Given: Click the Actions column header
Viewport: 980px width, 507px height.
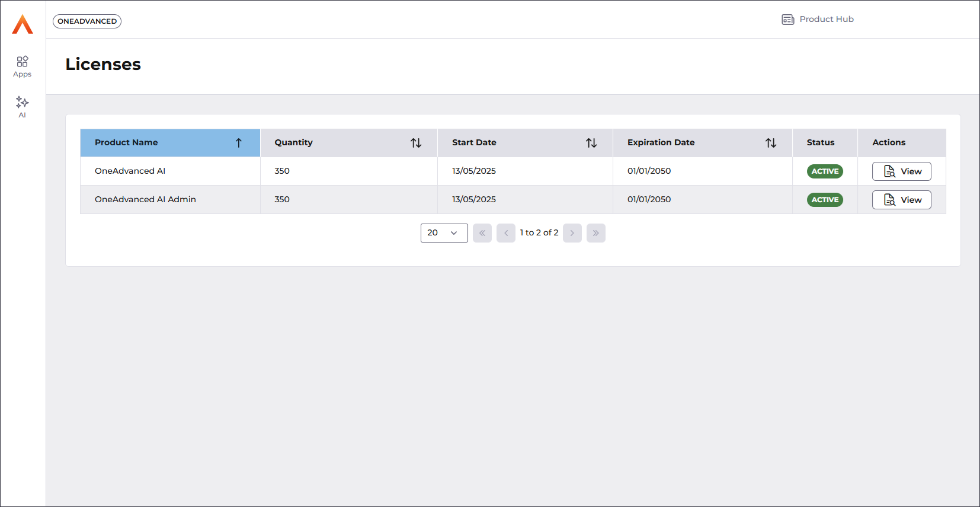Looking at the screenshot, I should (901, 143).
